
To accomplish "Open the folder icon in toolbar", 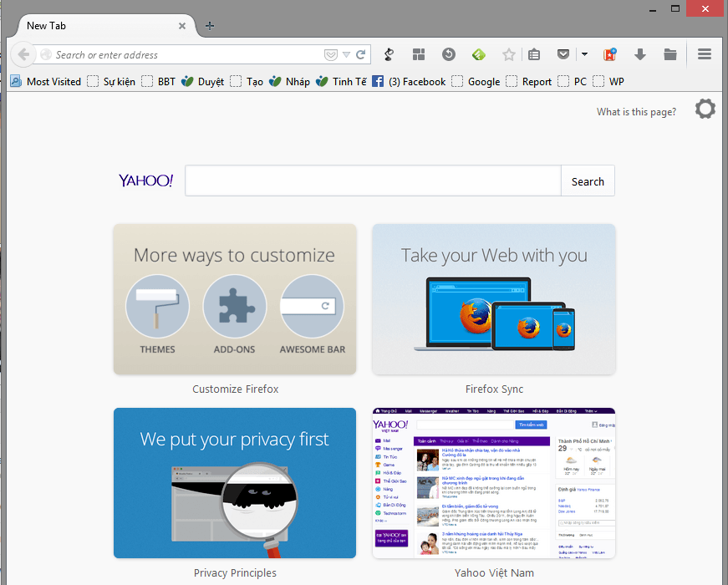I will pyautogui.click(x=670, y=55).
